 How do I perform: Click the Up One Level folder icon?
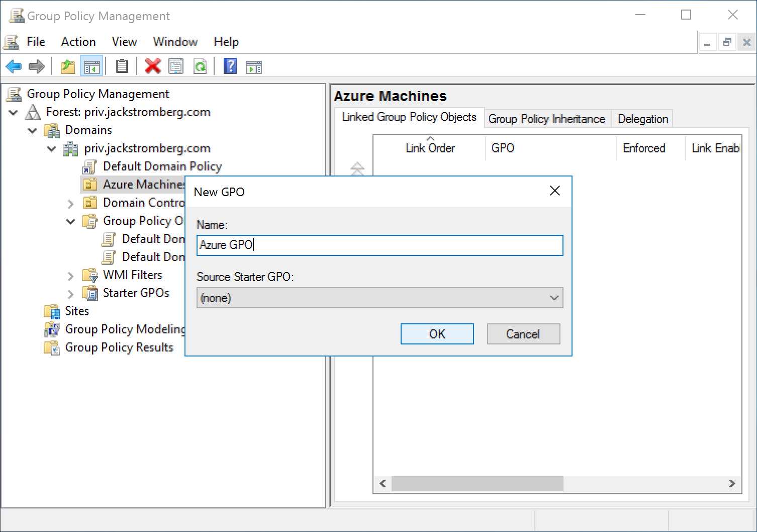[x=68, y=66]
